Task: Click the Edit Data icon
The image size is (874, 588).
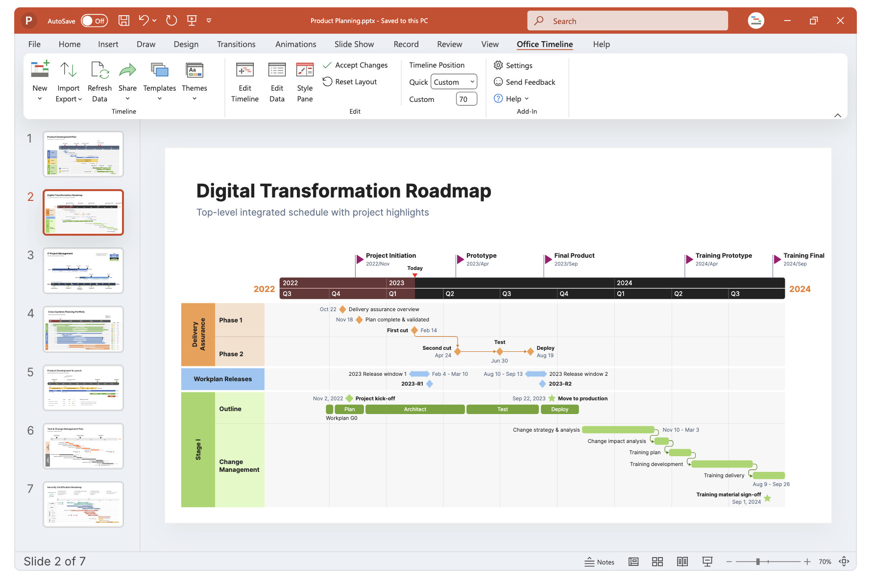Action: coord(277,70)
